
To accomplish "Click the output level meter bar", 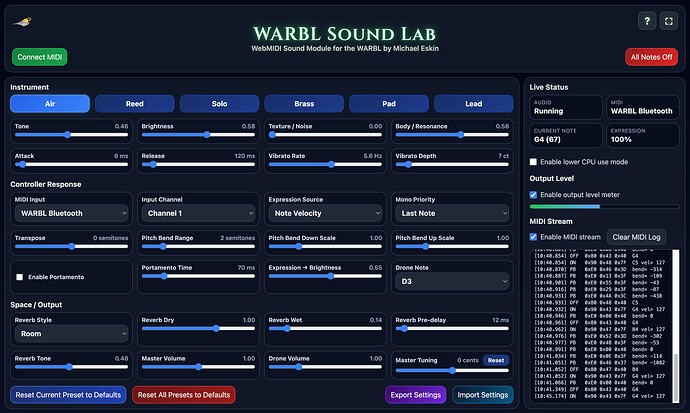I will coord(604,206).
